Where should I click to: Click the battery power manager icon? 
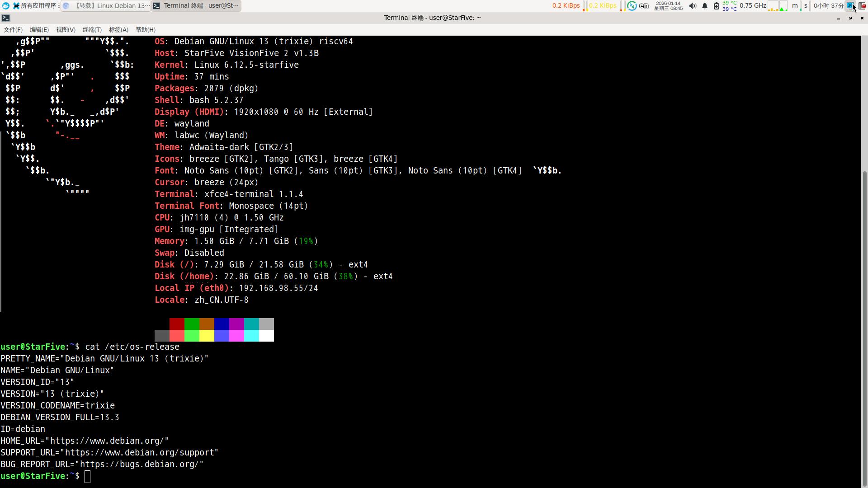[x=717, y=6]
